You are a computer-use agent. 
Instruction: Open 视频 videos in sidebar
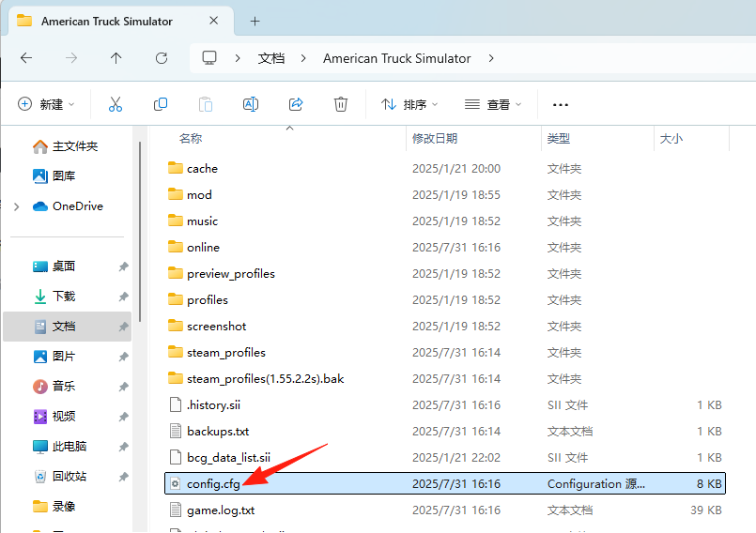coord(54,416)
